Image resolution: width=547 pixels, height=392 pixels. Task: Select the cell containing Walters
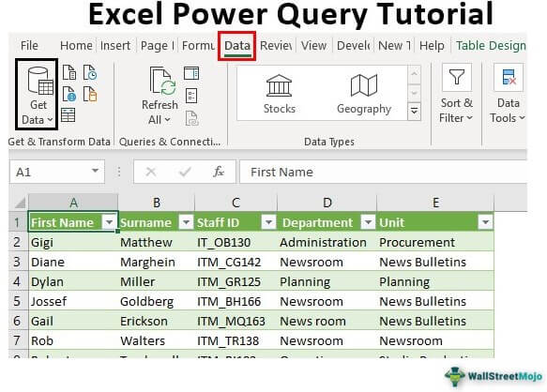[x=157, y=340]
